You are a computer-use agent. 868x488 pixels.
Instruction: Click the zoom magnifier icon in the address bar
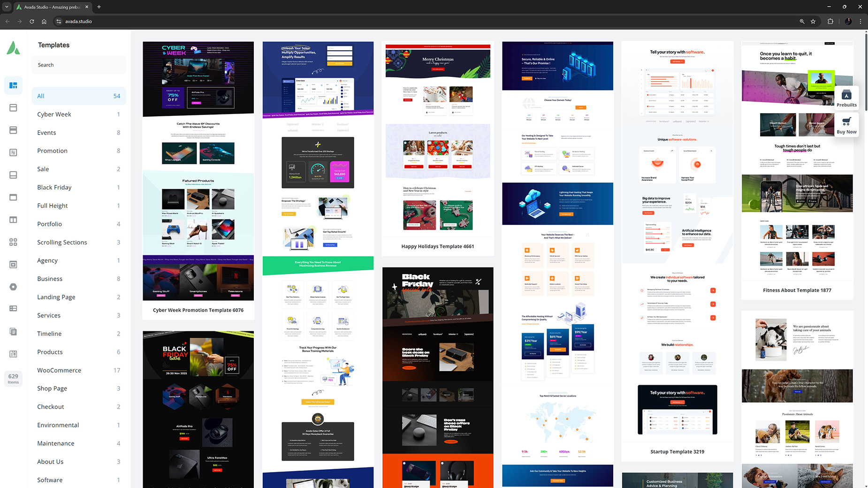802,21
